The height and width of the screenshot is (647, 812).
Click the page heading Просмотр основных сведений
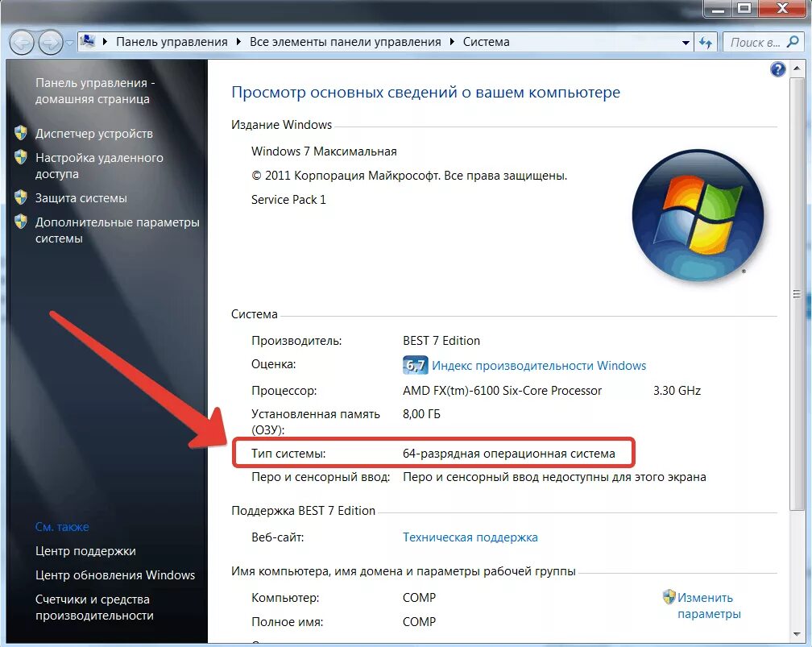coord(425,92)
